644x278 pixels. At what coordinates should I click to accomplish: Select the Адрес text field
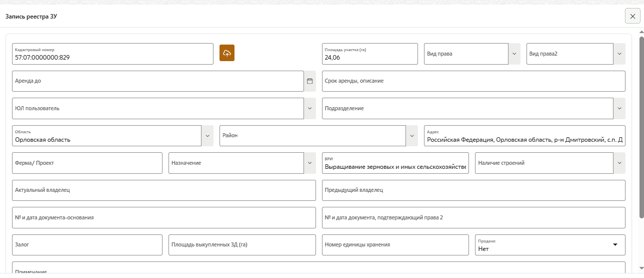524,139
